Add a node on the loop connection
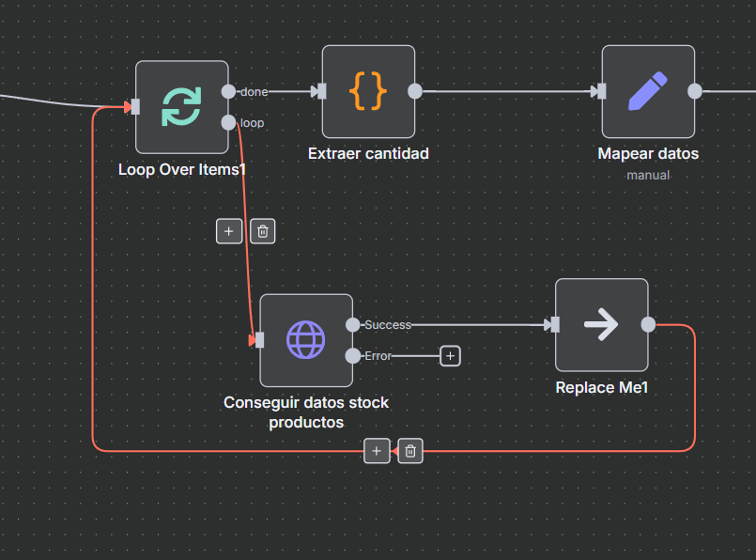The width and height of the screenshot is (756, 560). (x=228, y=231)
